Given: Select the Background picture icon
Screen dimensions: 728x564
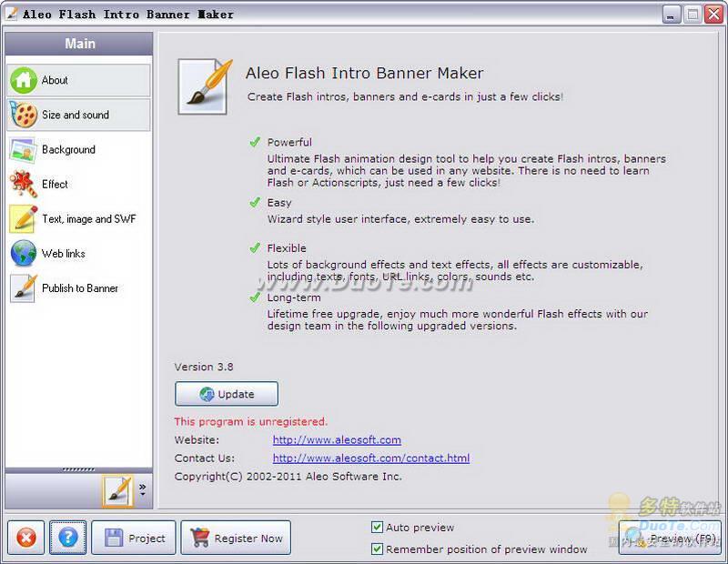Looking at the screenshot, I should click(x=23, y=149).
